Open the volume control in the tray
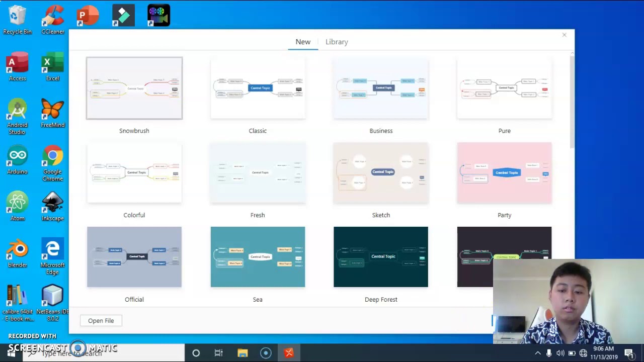Viewport: 644px width, 362px height. (560, 353)
